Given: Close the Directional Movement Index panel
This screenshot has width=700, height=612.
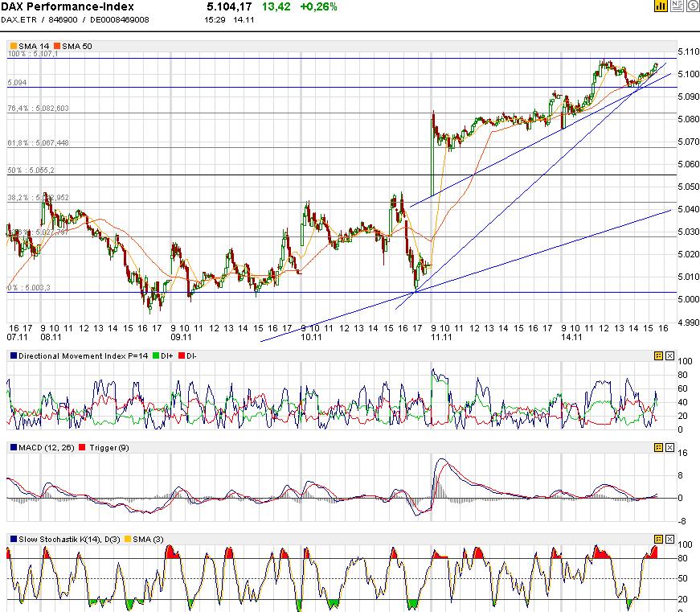Looking at the screenshot, I should (669, 355).
